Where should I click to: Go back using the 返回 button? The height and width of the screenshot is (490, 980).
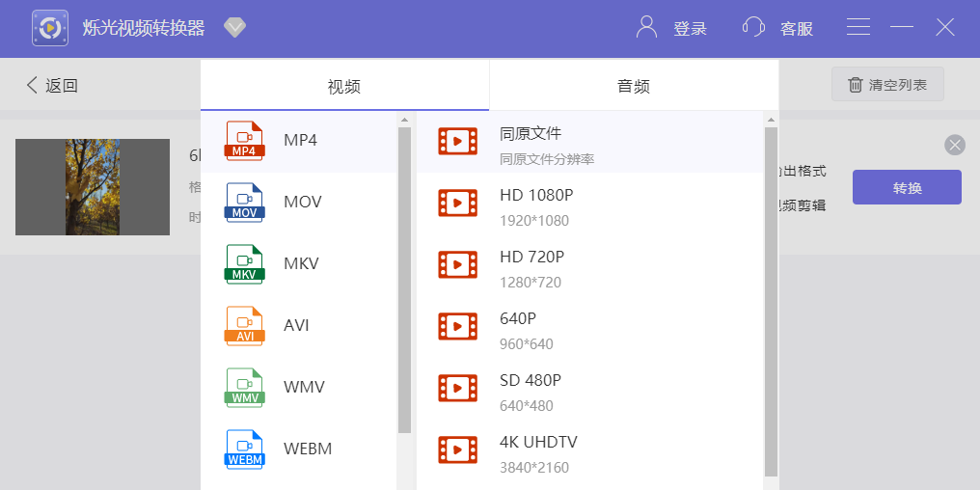click(x=52, y=85)
